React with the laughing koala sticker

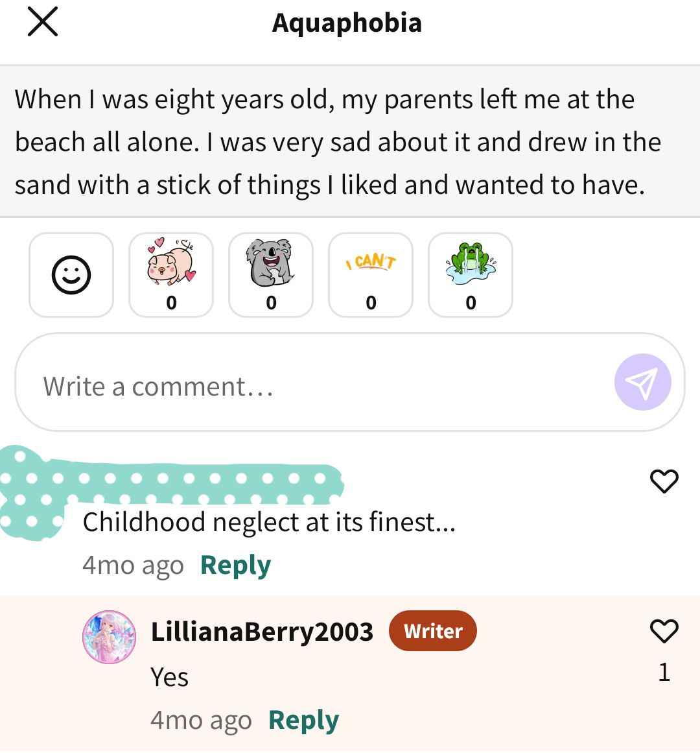(x=270, y=275)
